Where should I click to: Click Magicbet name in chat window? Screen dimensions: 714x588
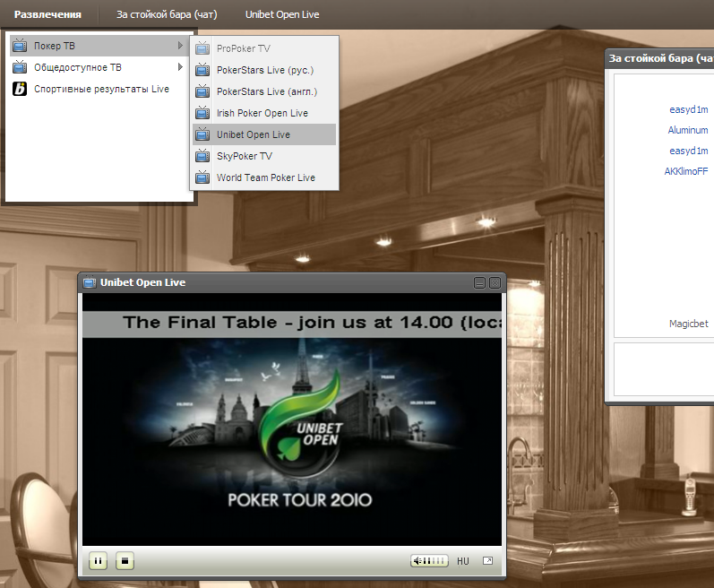(x=689, y=324)
